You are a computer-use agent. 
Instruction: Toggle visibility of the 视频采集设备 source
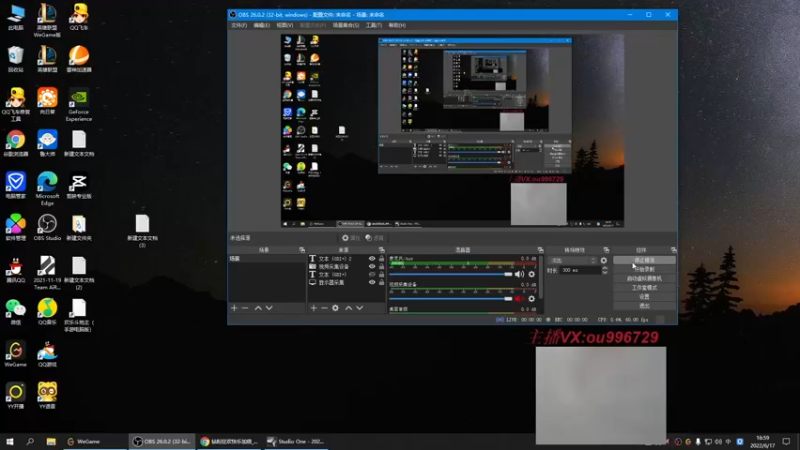pos(372,266)
